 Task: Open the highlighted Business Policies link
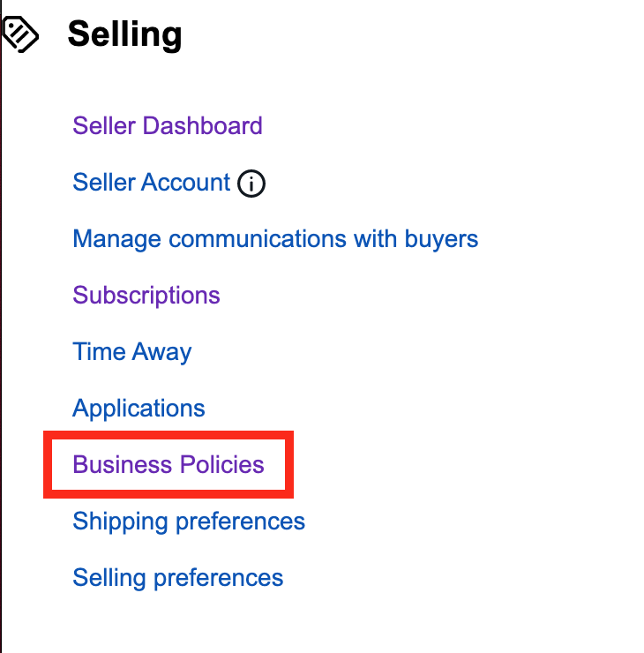168,464
